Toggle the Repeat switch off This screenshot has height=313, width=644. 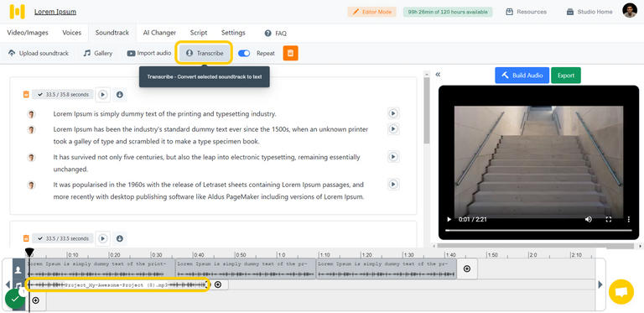244,53
